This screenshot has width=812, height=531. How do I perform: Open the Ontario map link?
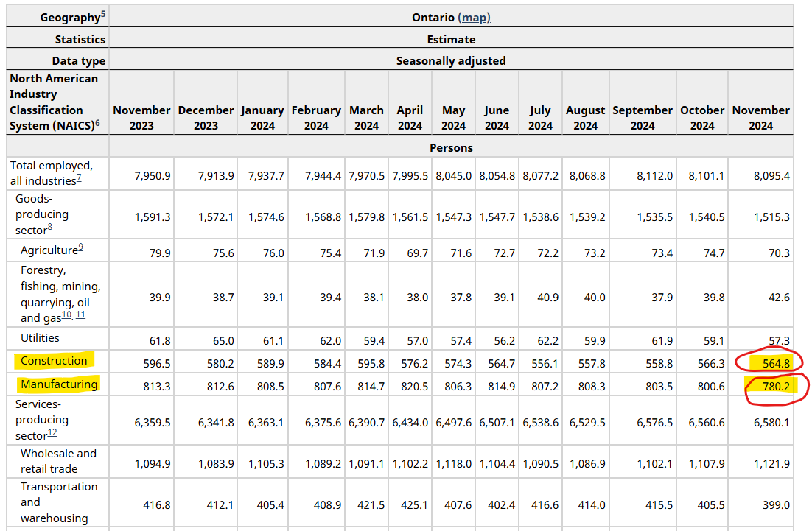click(x=474, y=18)
